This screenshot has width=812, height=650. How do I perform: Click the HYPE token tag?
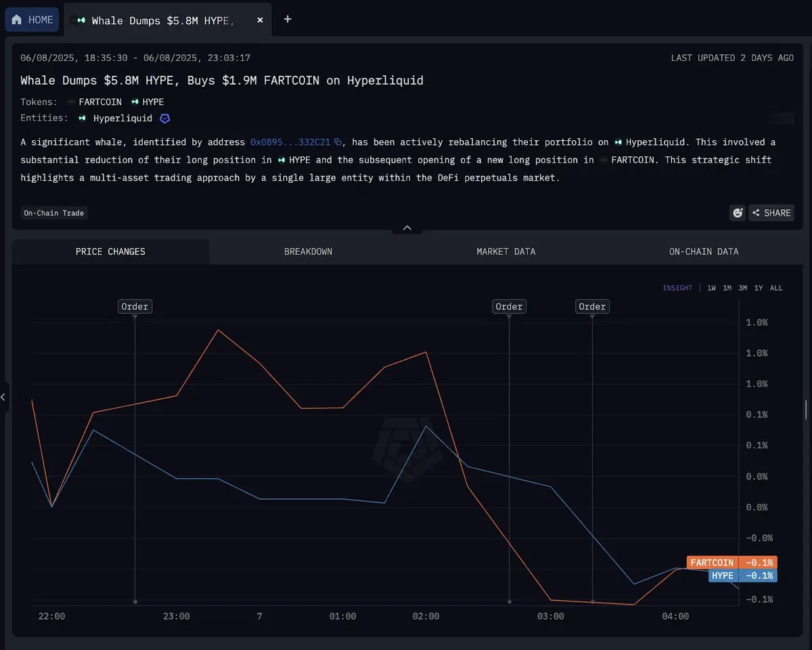[148, 102]
